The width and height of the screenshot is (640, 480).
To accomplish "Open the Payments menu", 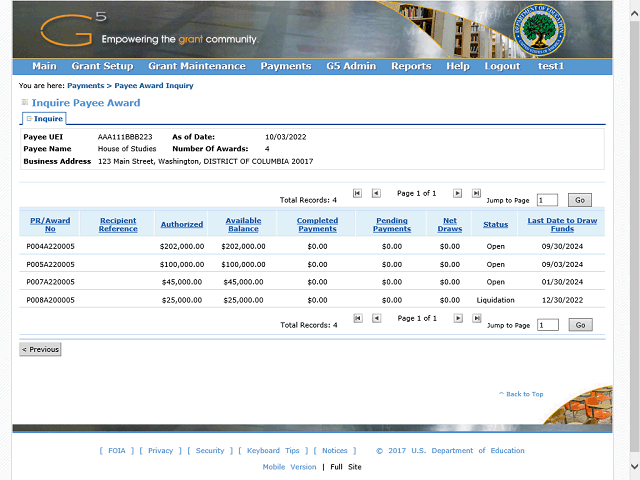I will pyautogui.click(x=285, y=66).
